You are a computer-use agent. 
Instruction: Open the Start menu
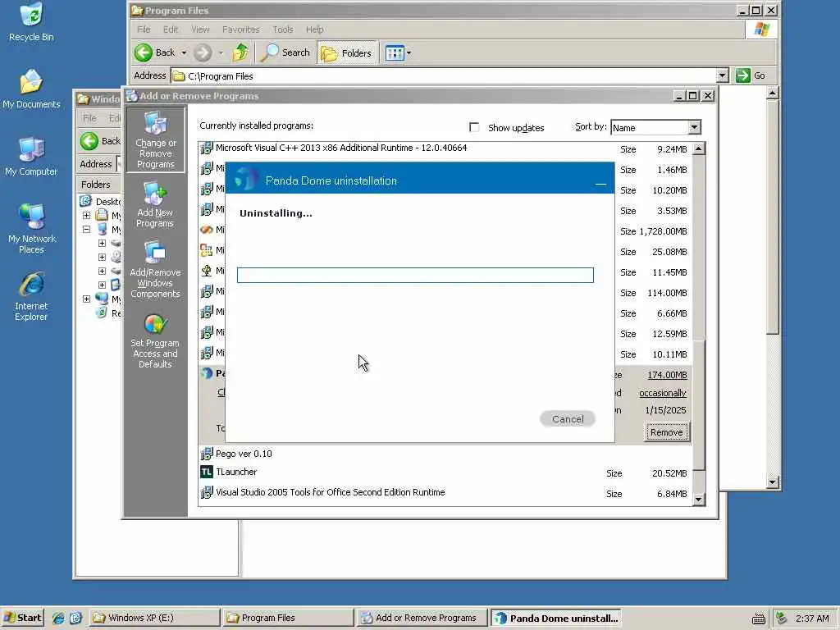coord(22,618)
